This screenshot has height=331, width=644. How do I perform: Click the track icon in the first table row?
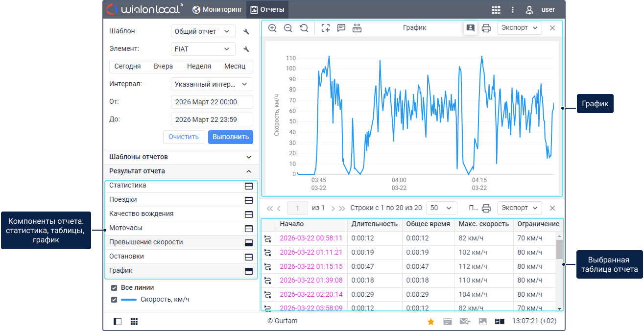(268, 238)
